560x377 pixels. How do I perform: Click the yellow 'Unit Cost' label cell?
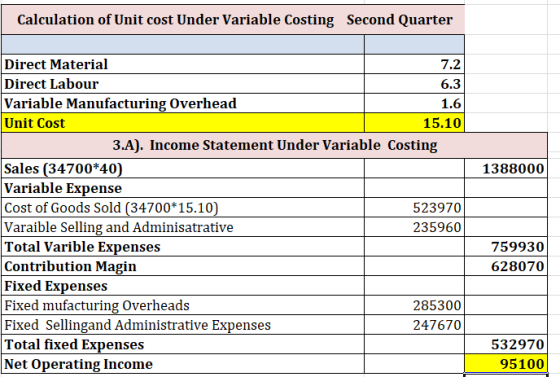tap(183, 123)
